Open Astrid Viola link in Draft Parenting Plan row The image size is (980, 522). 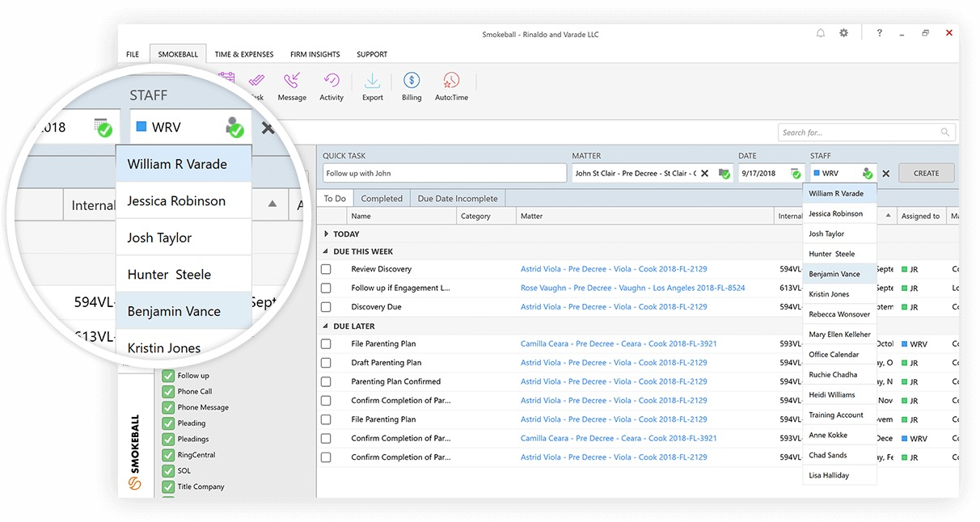tap(614, 363)
